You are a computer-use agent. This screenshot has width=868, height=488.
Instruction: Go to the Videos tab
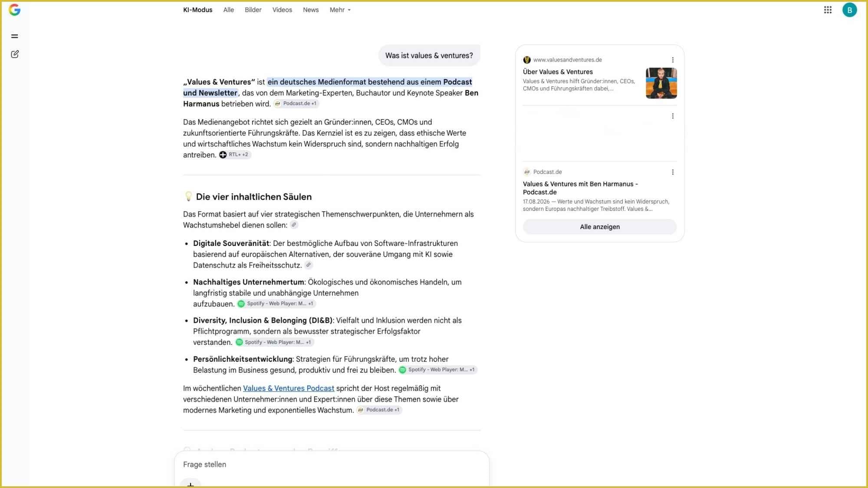tap(282, 10)
